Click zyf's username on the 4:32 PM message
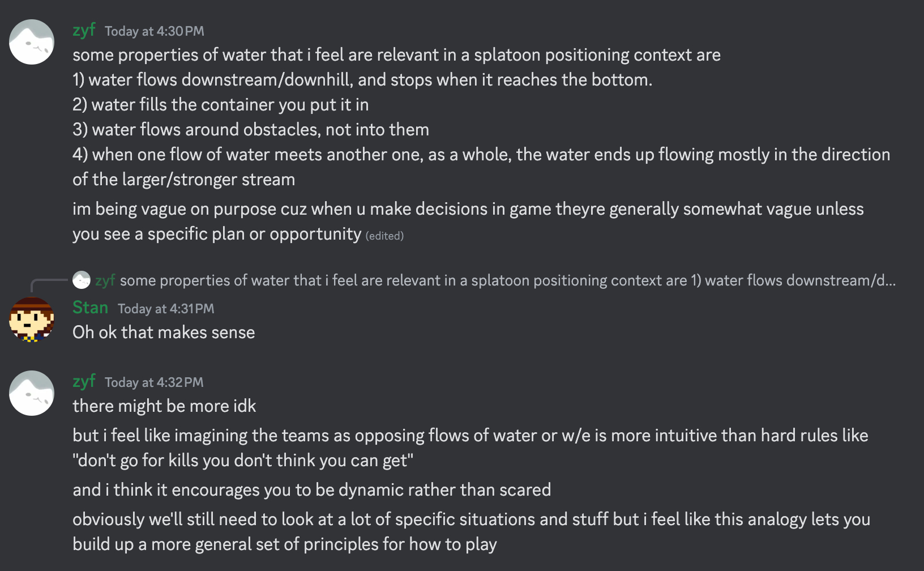The width and height of the screenshot is (924, 571). tap(84, 381)
